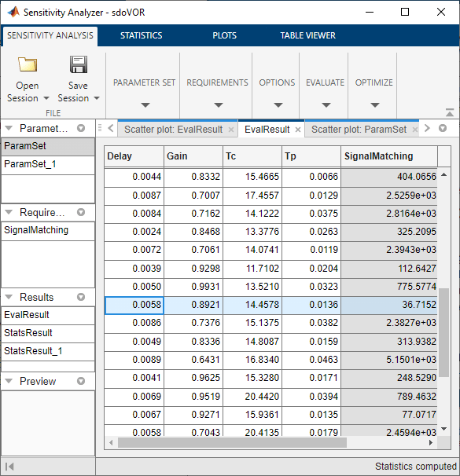Close the EvalResult tab
The image size is (460, 476).
(298, 130)
